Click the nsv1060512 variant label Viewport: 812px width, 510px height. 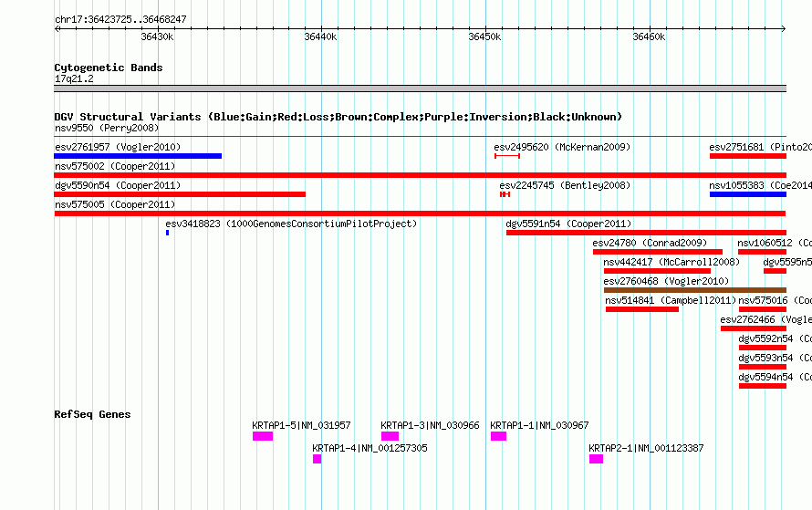point(775,243)
